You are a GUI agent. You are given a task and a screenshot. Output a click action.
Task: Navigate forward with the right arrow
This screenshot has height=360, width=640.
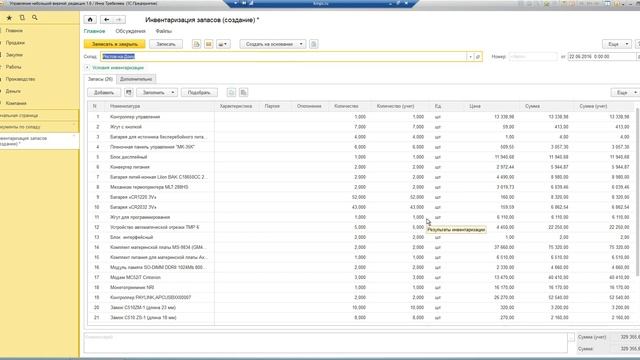coord(119,20)
